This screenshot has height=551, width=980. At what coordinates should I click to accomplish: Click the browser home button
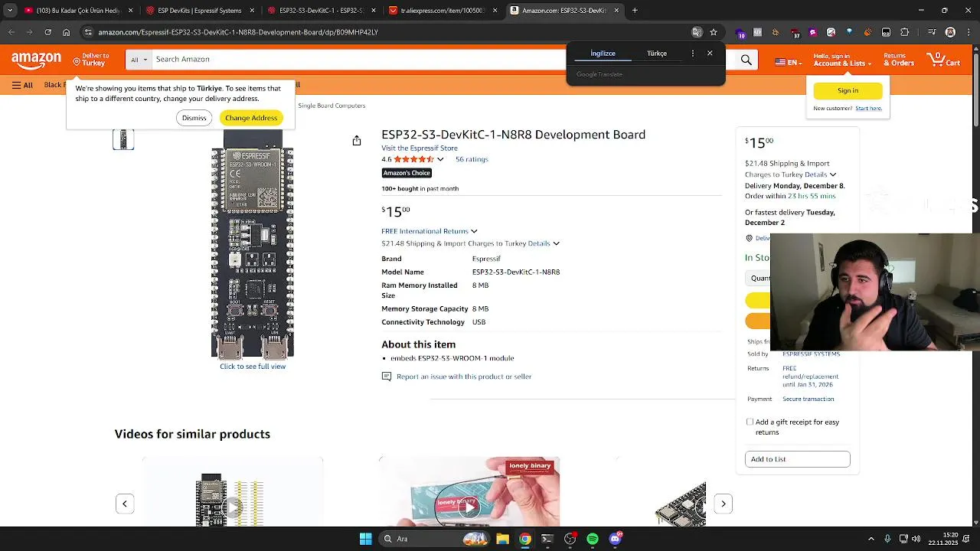67,32
